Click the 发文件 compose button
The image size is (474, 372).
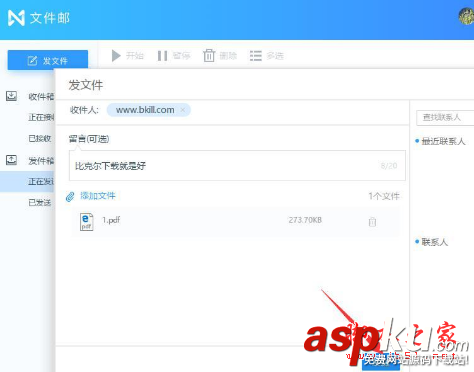coord(48,60)
